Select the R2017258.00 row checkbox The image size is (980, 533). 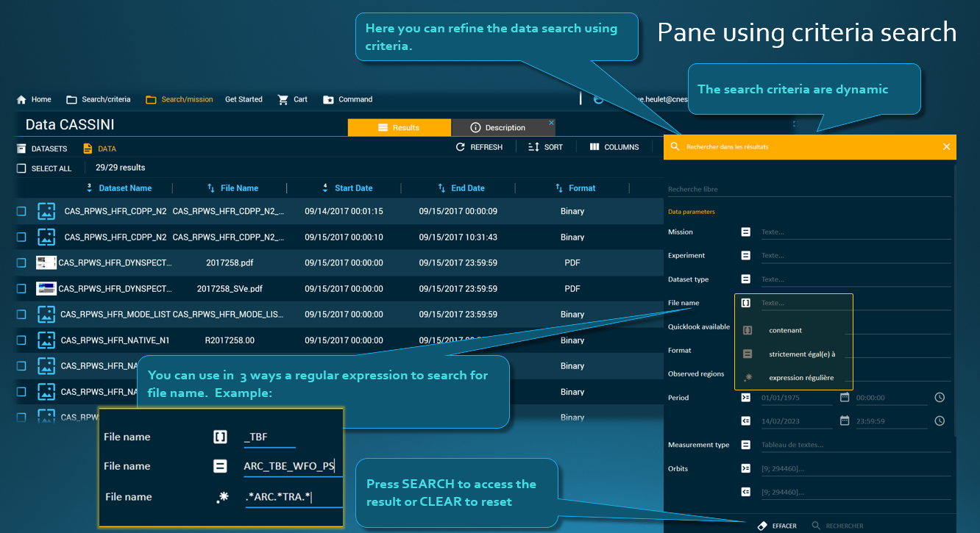(21, 340)
